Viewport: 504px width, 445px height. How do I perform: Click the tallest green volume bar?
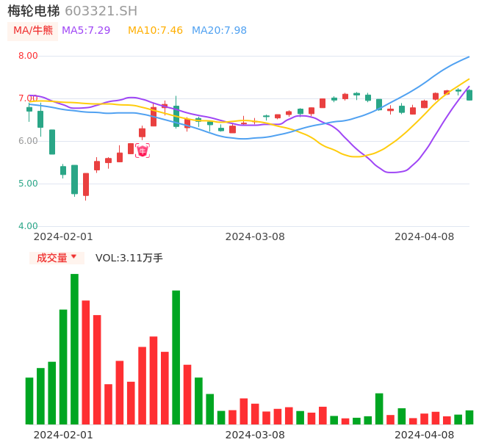click(74, 349)
